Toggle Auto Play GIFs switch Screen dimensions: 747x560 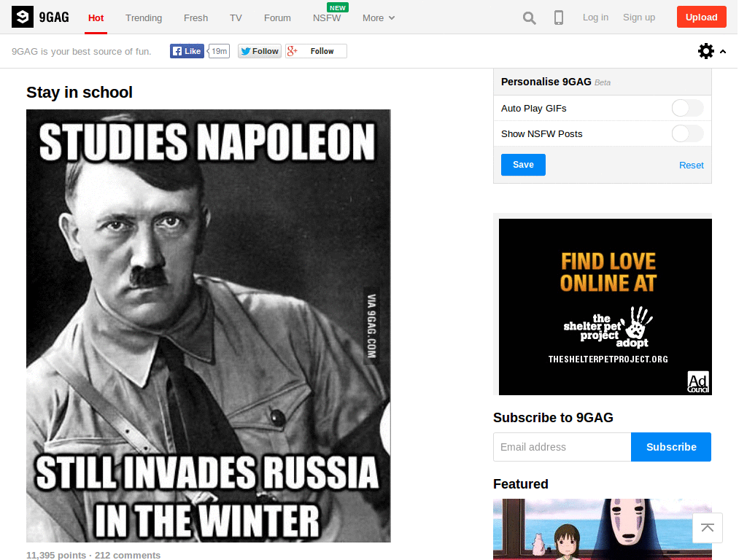click(687, 108)
